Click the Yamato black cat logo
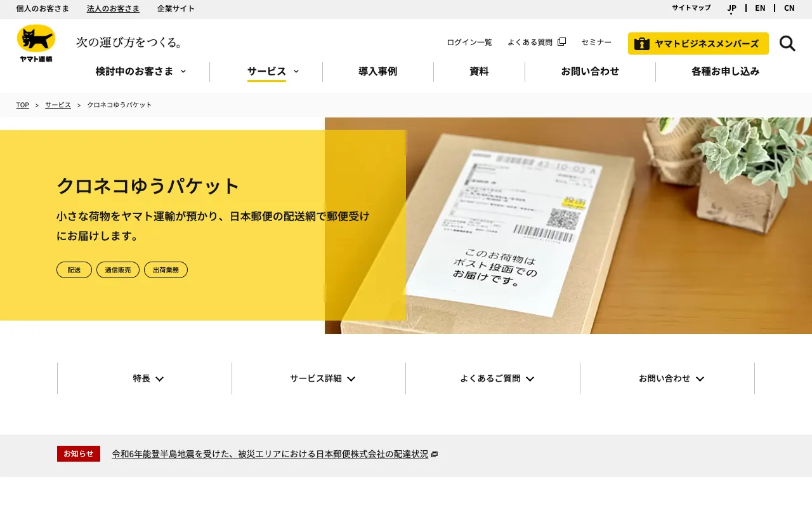This screenshot has height=508, width=812. 36,43
